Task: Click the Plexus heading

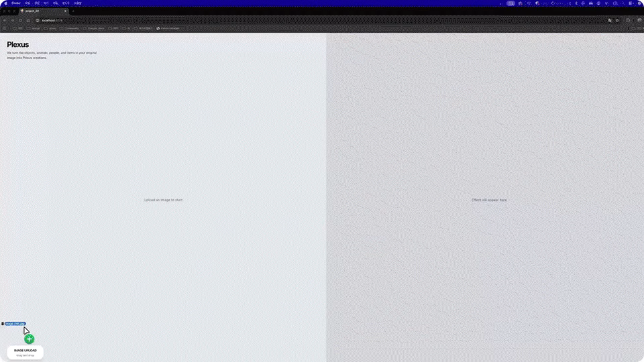Action: coord(17,44)
